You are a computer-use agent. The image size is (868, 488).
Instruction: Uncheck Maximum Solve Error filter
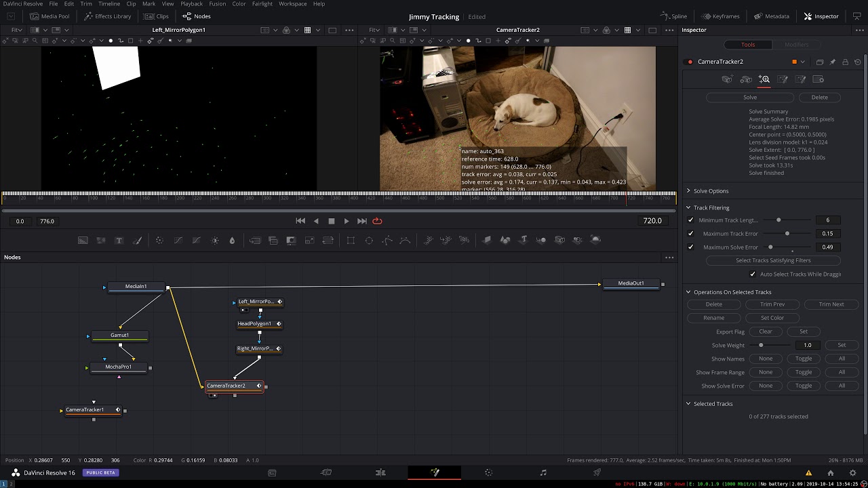[x=690, y=247]
